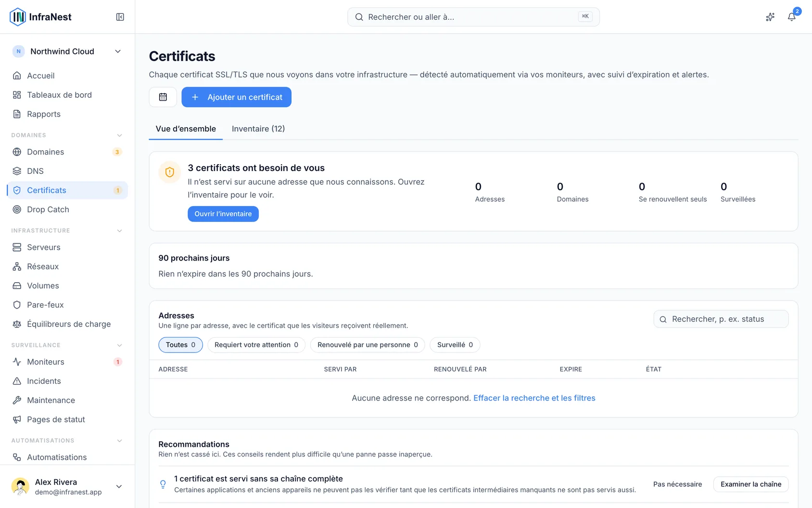This screenshot has width=812, height=508.
Task: Collapse the SURVEILLANCE section
Action: (x=119, y=345)
